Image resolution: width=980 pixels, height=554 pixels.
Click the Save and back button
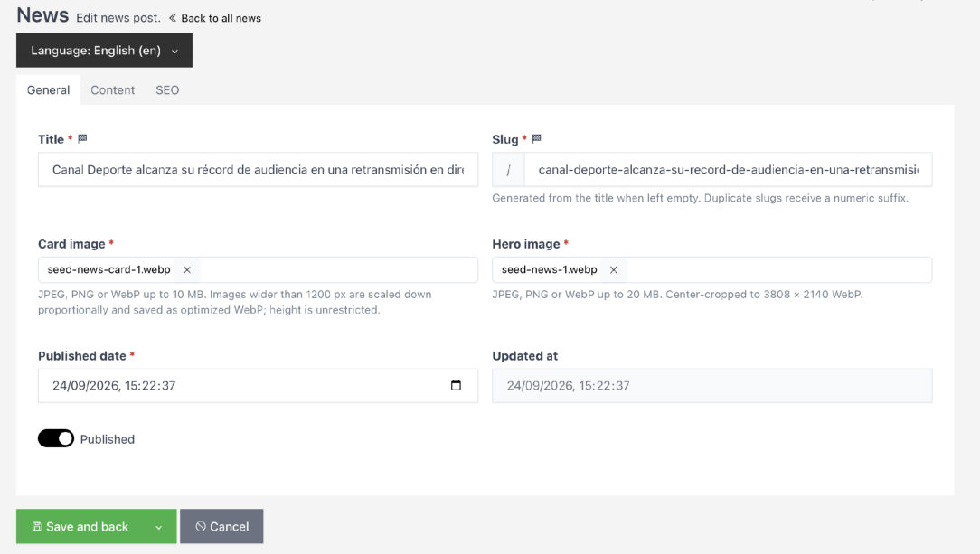pyautogui.click(x=81, y=527)
